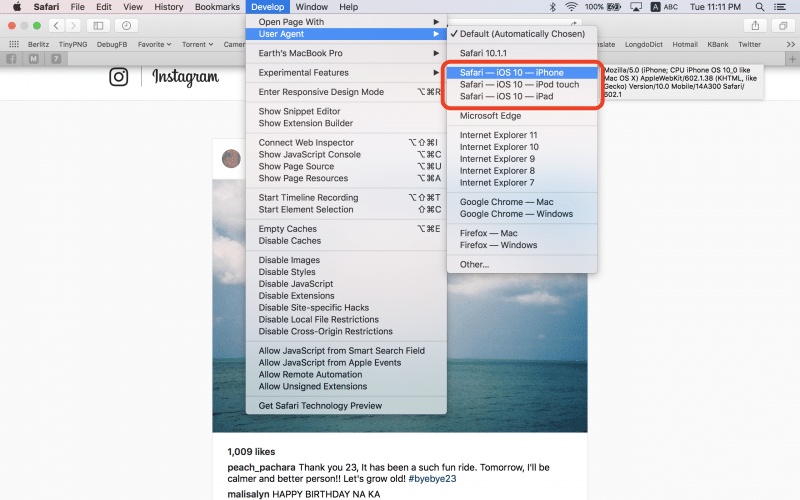Click Show JavaScript Console
This screenshot has width=800, height=500.
point(346,155)
